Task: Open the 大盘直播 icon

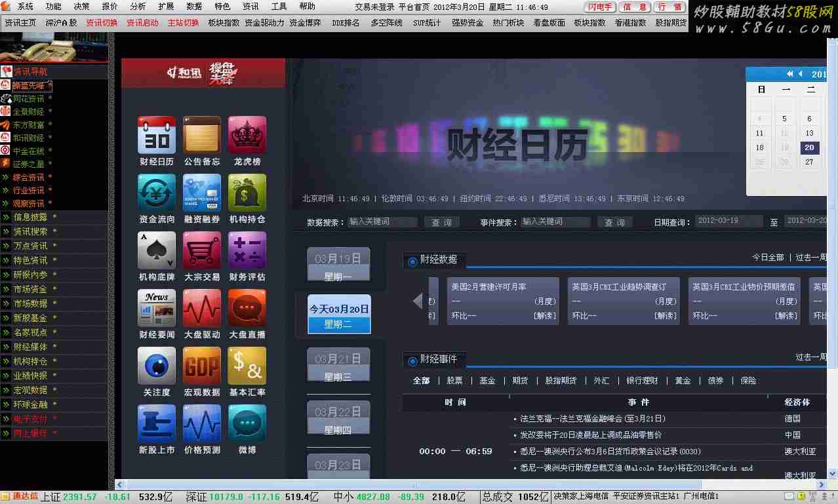Action: (247, 309)
